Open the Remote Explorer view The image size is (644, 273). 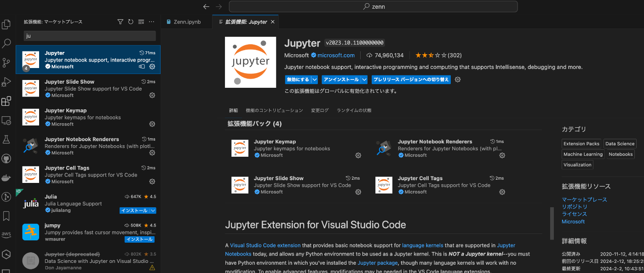6,120
